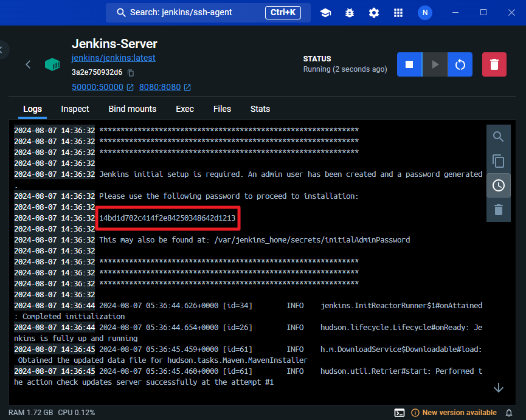The height and width of the screenshot is (420, 526).
Task: Open port link 50000:50000
Action: coord(98,87)
